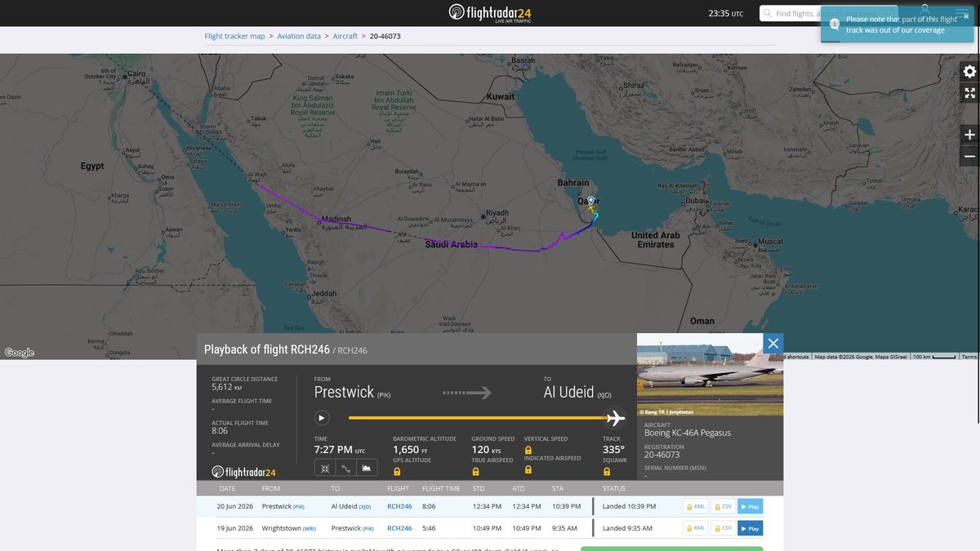Click the 'Boeing KC-46A Pegasus' aircraft name
The image size is (980, 551).
[x=688, y=433]
